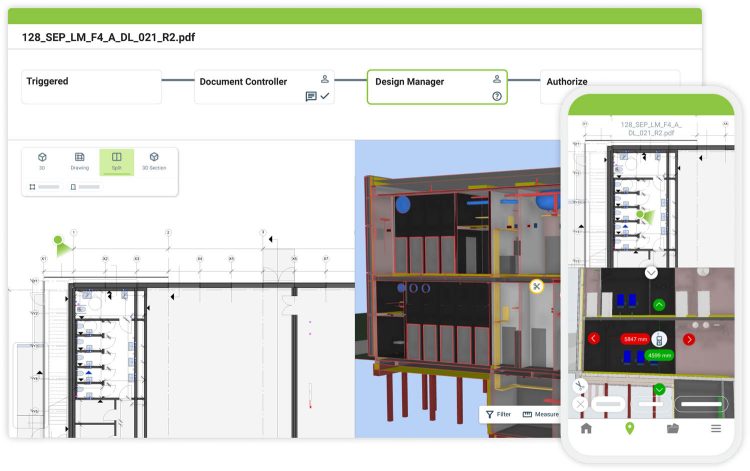Expand the mobile 3D panel chevron down
Viewport: 750px width, 471px height.
pos(651,272)
